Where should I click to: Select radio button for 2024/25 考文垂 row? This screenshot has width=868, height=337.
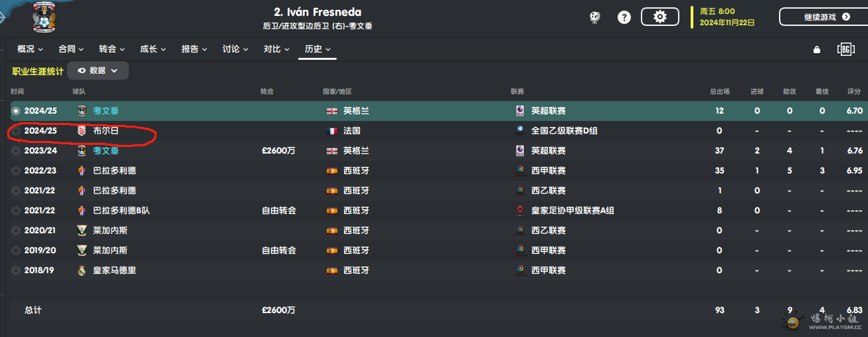(x=16, y=111)
